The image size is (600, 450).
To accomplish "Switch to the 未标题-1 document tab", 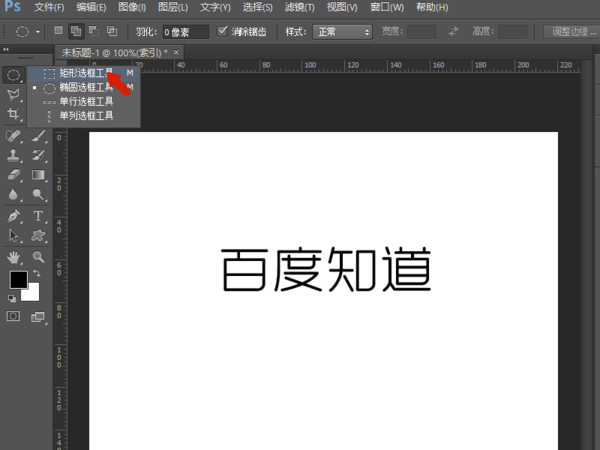I will tap(114, 52).
